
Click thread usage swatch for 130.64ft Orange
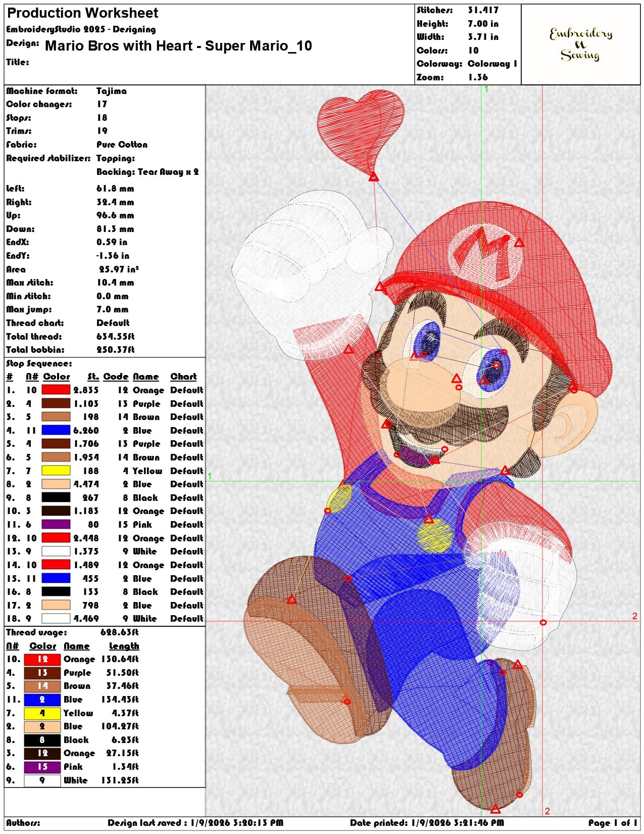tap(42, 659)
